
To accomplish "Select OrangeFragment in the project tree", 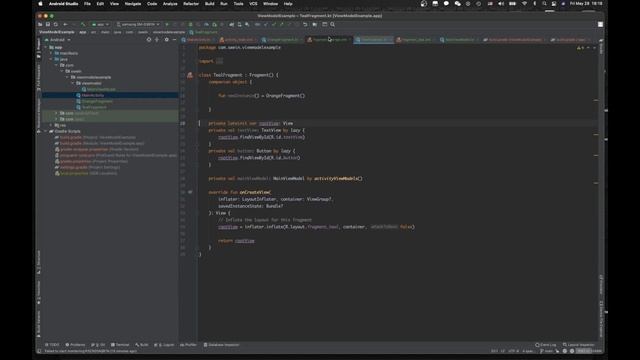I will [x=97, y=101].
